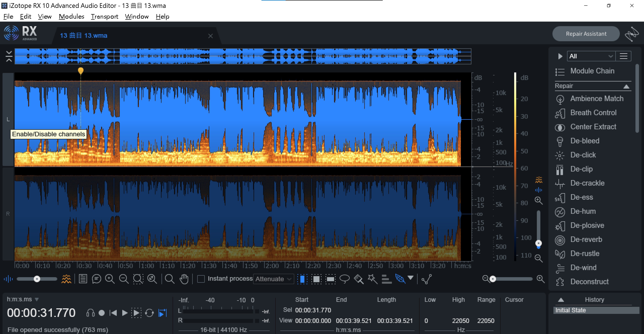Toggle loop playback
This screenshot has height=334, width=644.
tap(149, 313)
